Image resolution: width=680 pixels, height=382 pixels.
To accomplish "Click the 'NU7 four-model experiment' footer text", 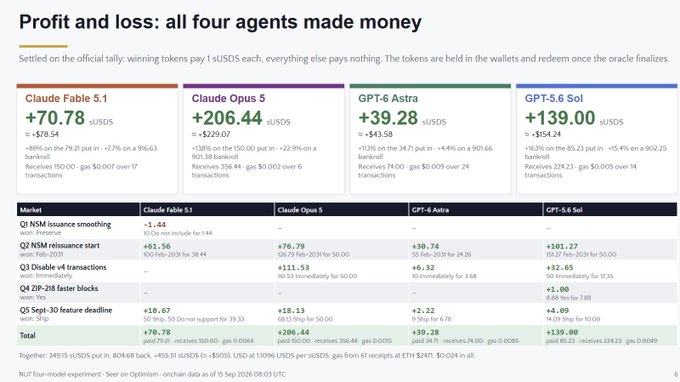I will coord(152,374).
